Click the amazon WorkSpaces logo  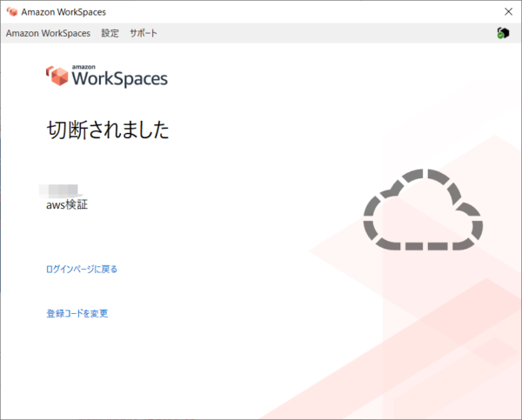(x=107, y=76)
